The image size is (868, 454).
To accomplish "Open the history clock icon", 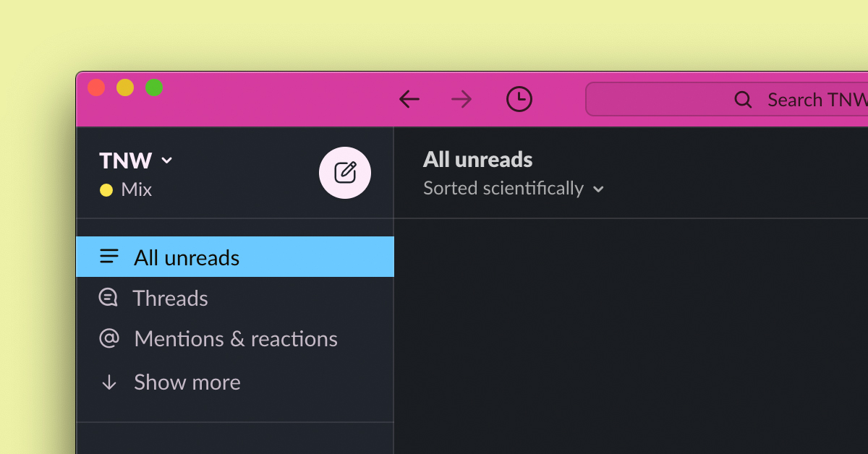I will pyautogui.click(x=519, y=99).
